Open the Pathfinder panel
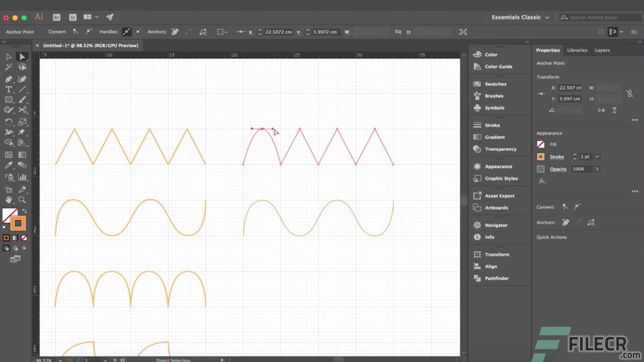The width and height of the screenshot is (644, 362). [x=497, y=278]
